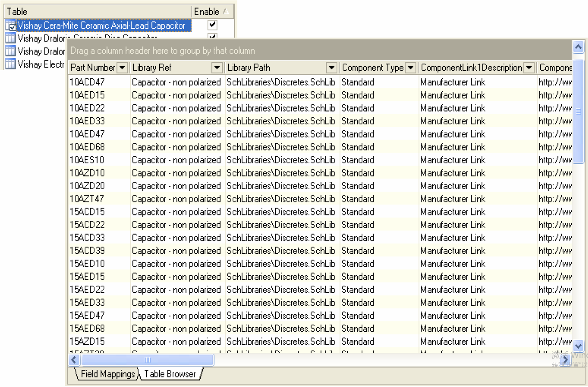This screenshot has width=588, height=387.
Task: Click Library Ref cell in 10ACD47 row
Action: coord(177,82)
